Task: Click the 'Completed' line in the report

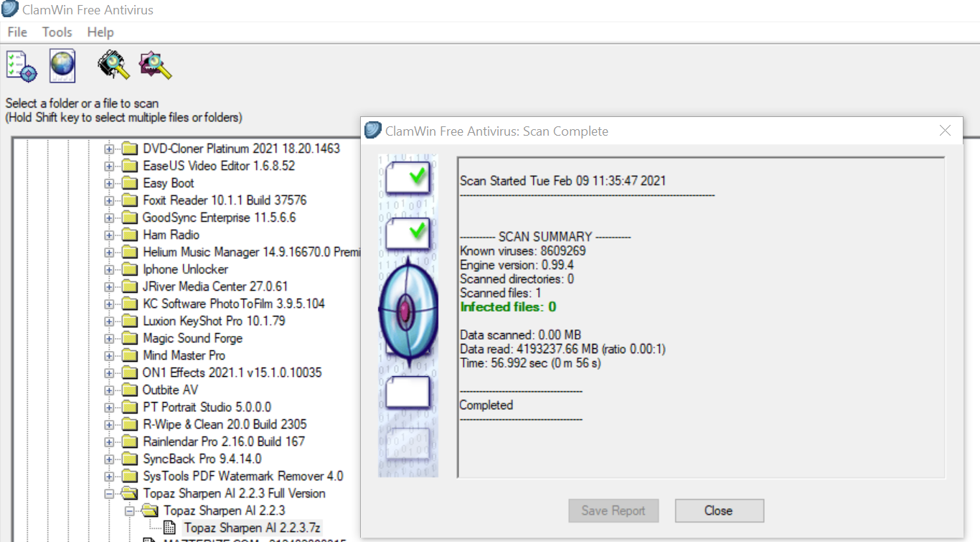Action: click(x=486, y=405)
